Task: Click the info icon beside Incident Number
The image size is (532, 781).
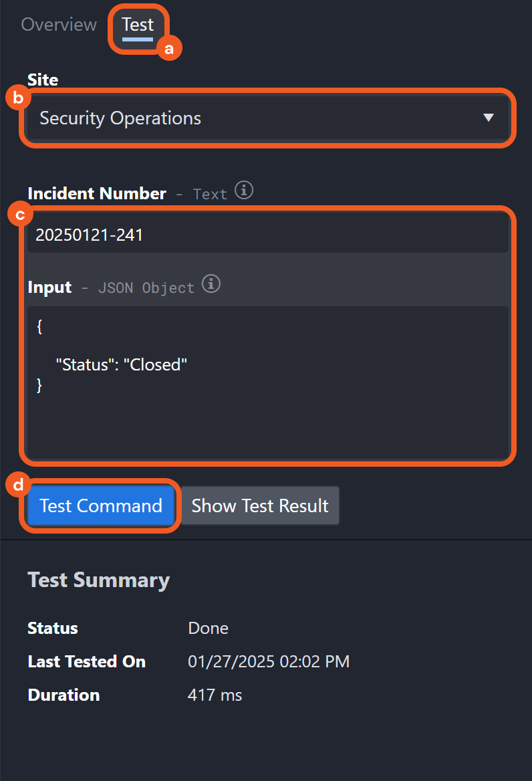Action: coord(244,191)
